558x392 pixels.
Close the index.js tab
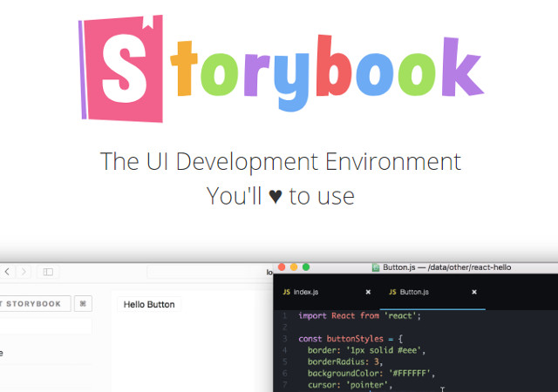tap(368, 292)
